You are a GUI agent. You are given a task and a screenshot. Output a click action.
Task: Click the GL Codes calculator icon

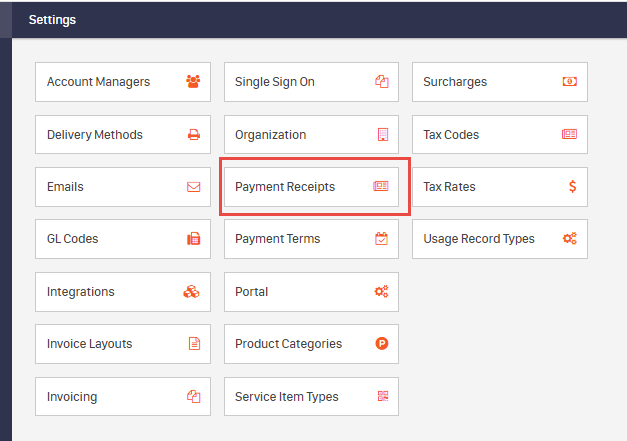pos(194,239)
